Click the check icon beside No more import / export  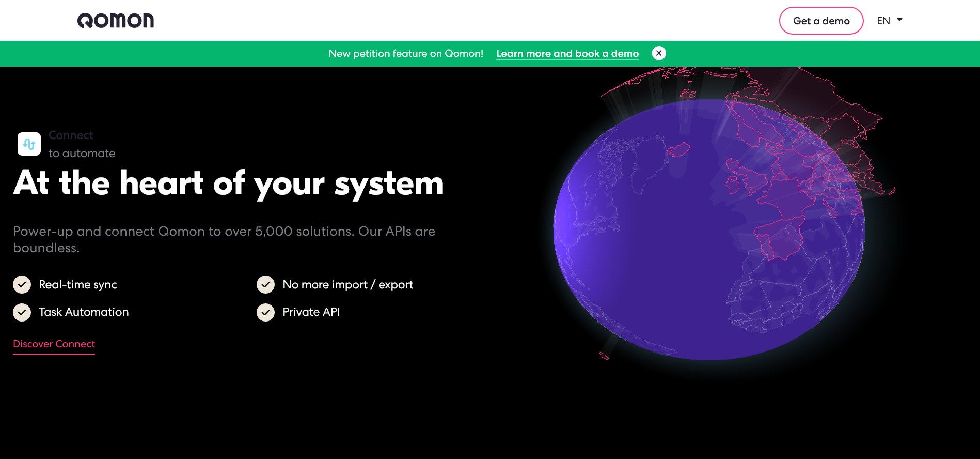click(265, 284)
